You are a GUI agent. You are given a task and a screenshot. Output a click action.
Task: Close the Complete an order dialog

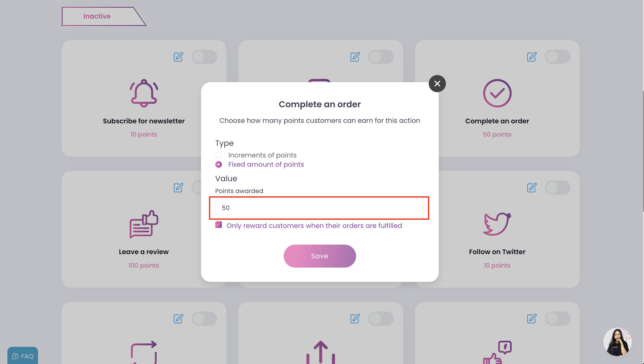(437, 83)
